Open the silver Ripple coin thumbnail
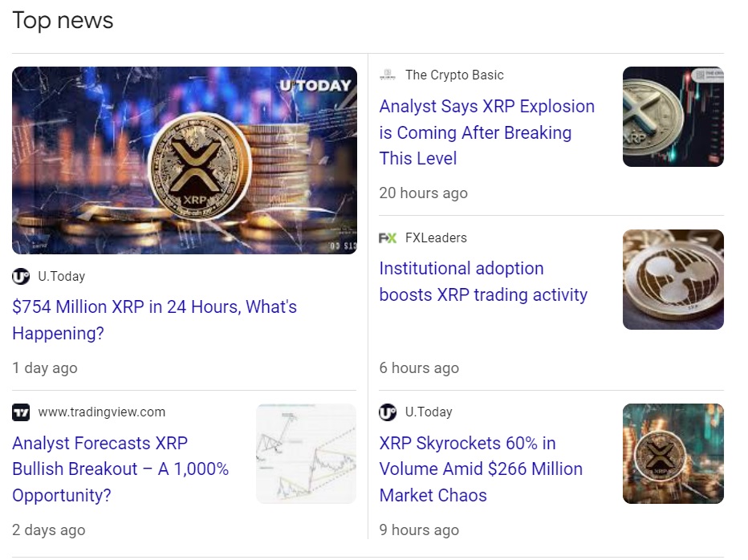 pos(673,279)
